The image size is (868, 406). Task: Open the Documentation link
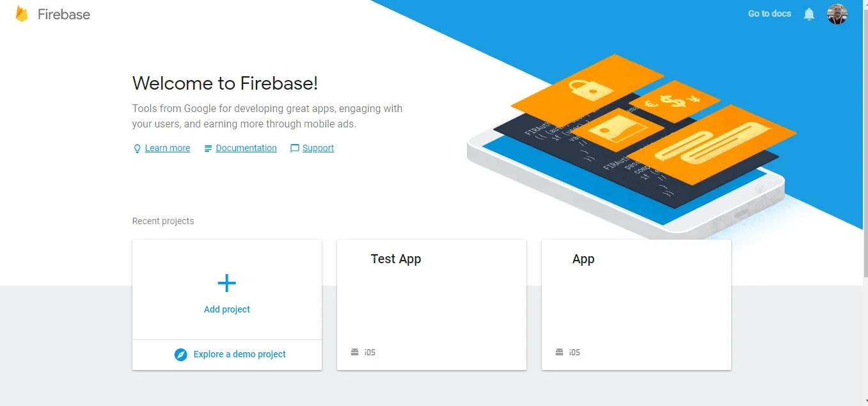pos(246,148)
